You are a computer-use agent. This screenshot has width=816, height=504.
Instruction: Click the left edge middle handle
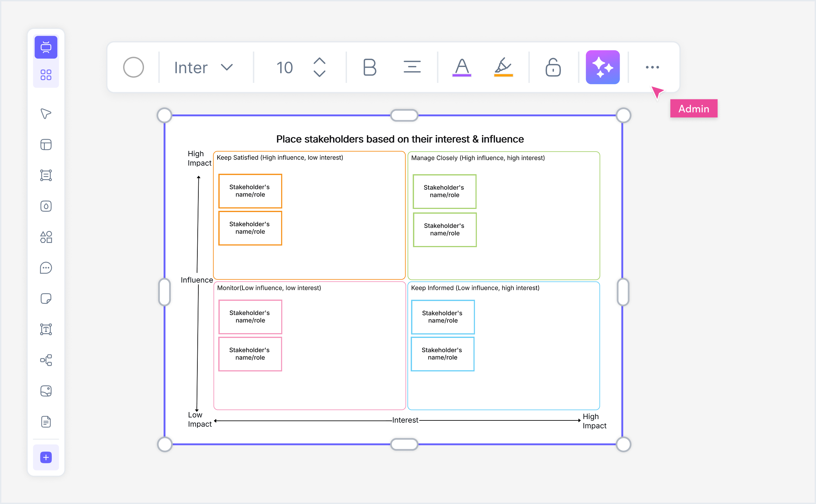tap(165, 292)
